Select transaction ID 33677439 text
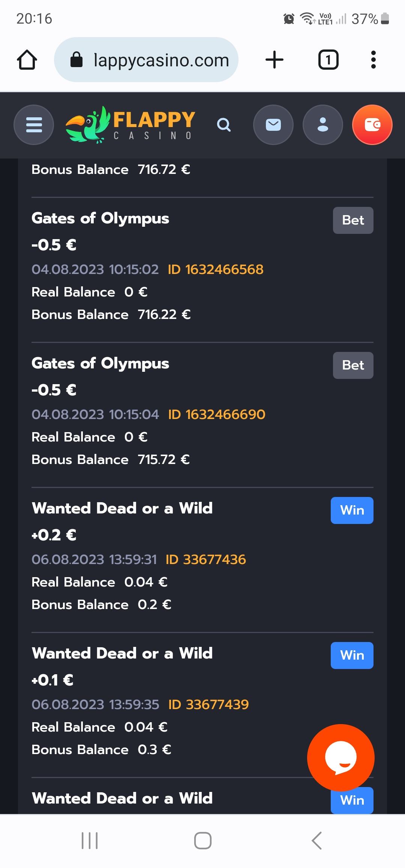The height and width of the screenshot is (868, 405). click(208, 705)
